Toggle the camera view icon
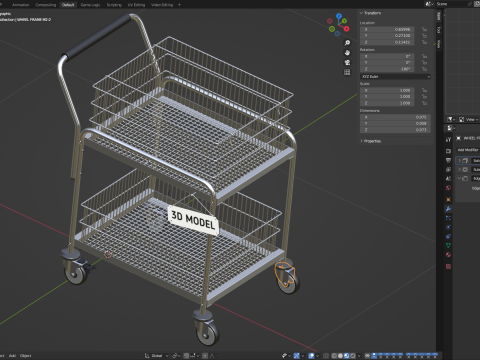Image resolution: width=480 pixels, height=360 pixels. (x=347, y=62)
